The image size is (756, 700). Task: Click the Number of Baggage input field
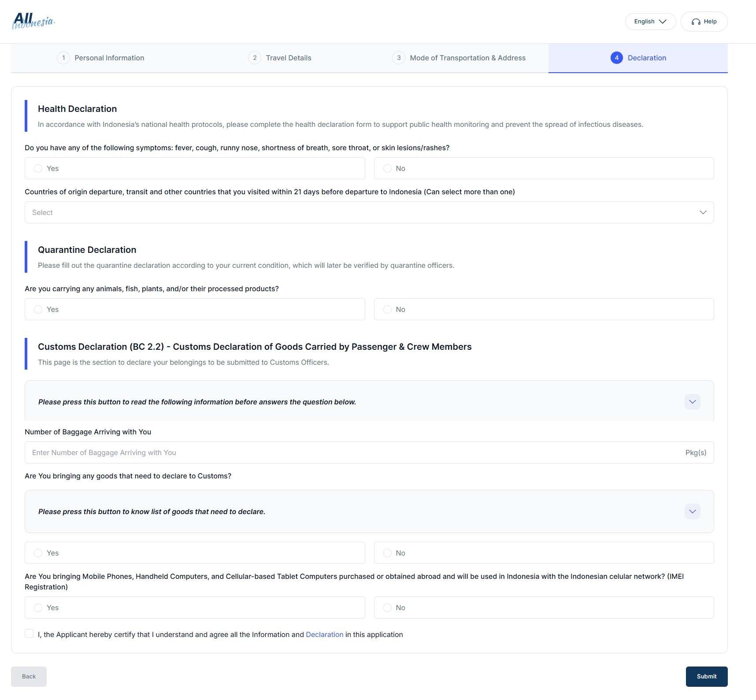tap(352, 452)
